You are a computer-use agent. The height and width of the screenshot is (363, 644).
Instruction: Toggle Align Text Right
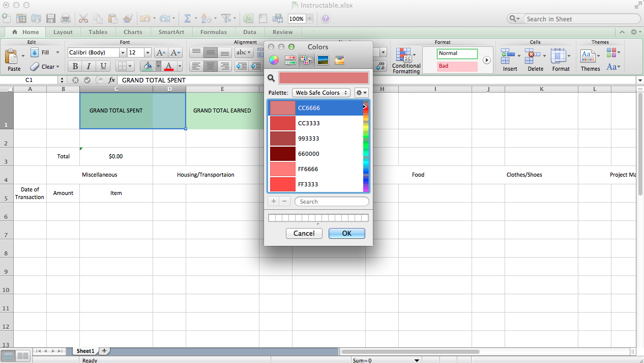click(x=225, y=66)
